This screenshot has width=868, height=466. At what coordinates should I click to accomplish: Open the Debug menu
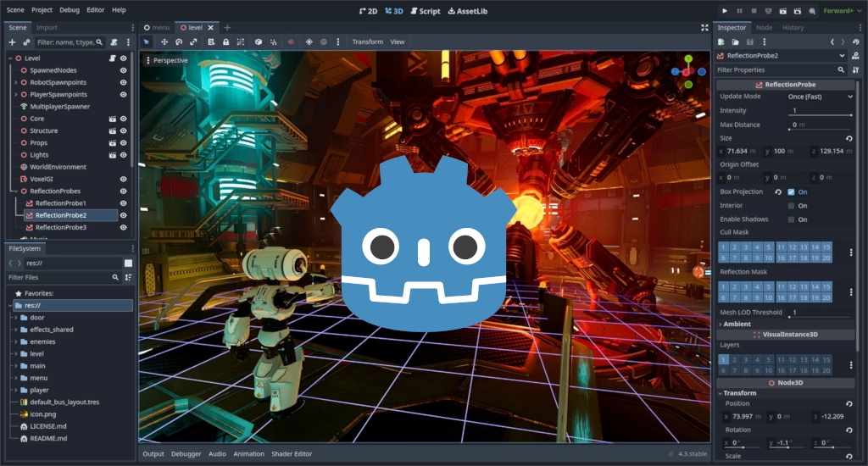tap(70, 10)
